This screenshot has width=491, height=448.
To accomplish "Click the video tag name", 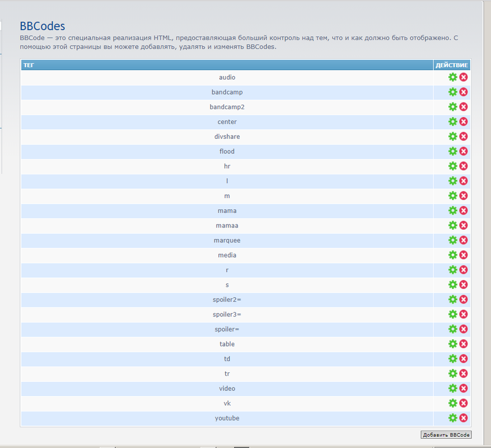I will point(227,389).
